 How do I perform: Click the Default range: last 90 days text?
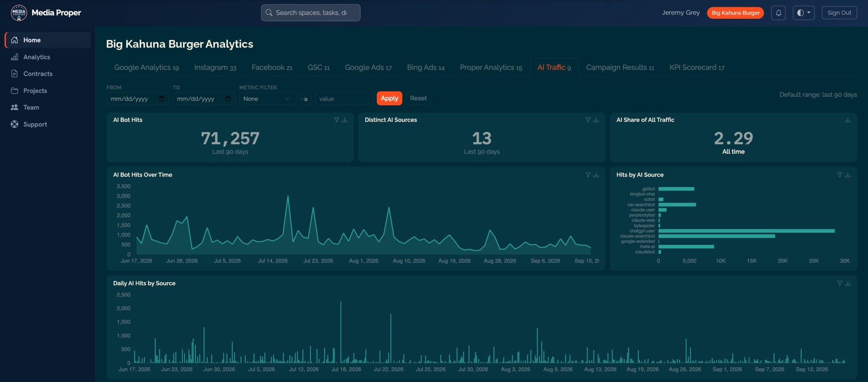click(818, 95)
